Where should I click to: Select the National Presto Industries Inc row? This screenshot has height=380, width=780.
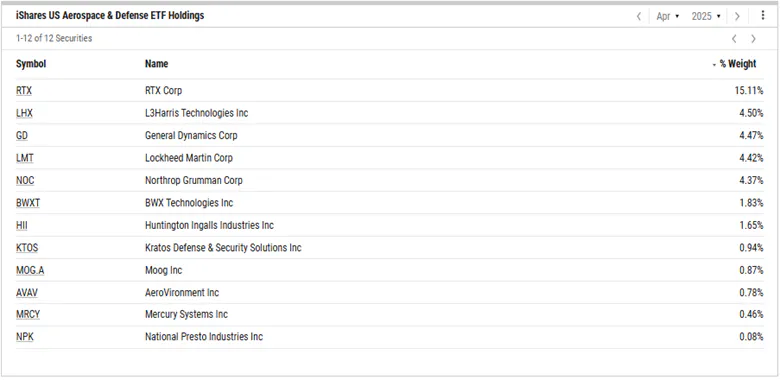pos(390,337)
